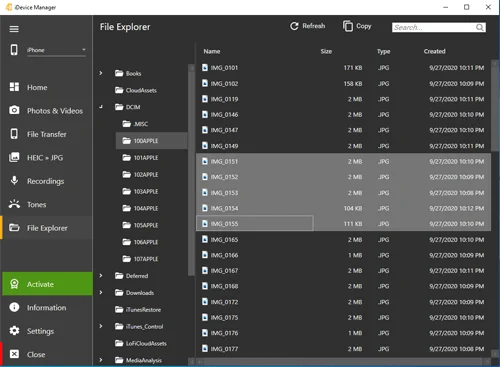Expand the Deferred folder

pyautogui.click(x=101, y=276)
